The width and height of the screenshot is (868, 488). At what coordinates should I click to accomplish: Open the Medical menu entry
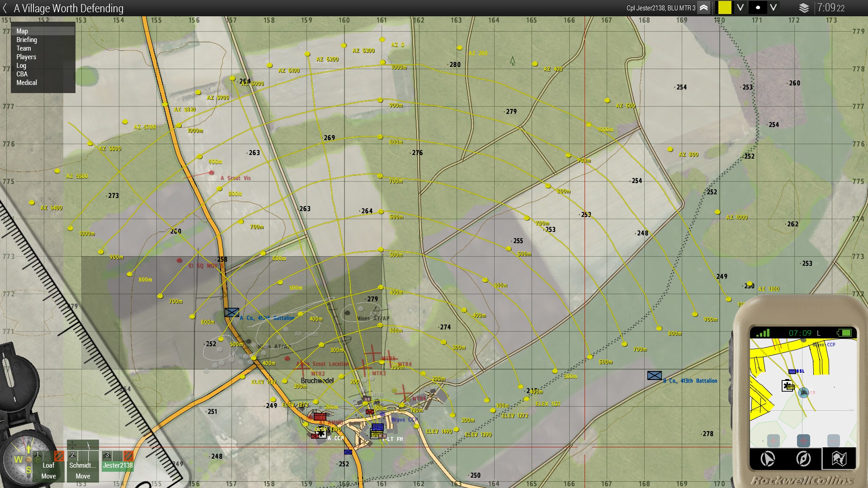click(x=27, y=83)
